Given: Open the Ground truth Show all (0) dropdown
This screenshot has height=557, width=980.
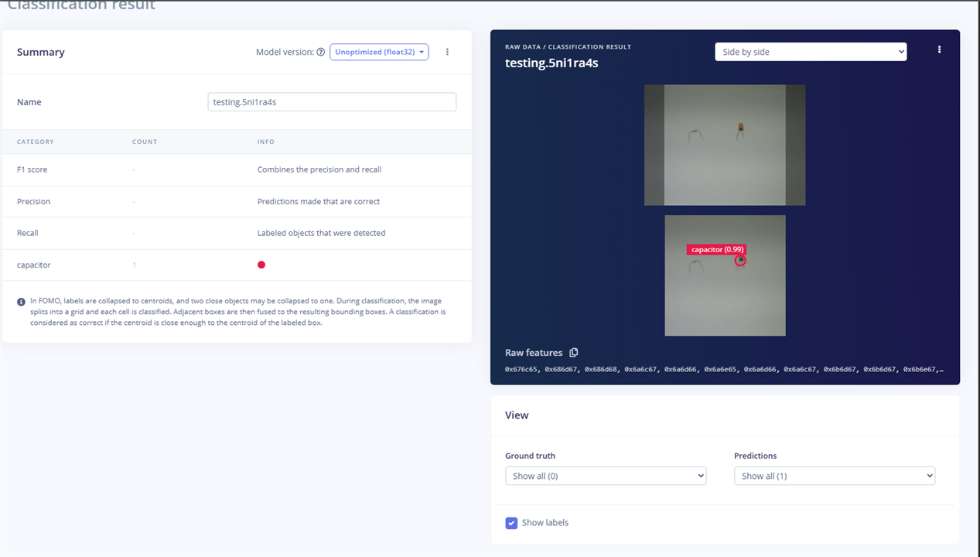Looking at the screenshot, I should point(606,476).
